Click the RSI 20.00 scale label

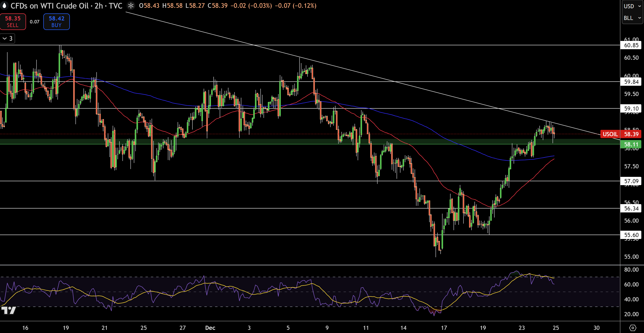point(631,314)
